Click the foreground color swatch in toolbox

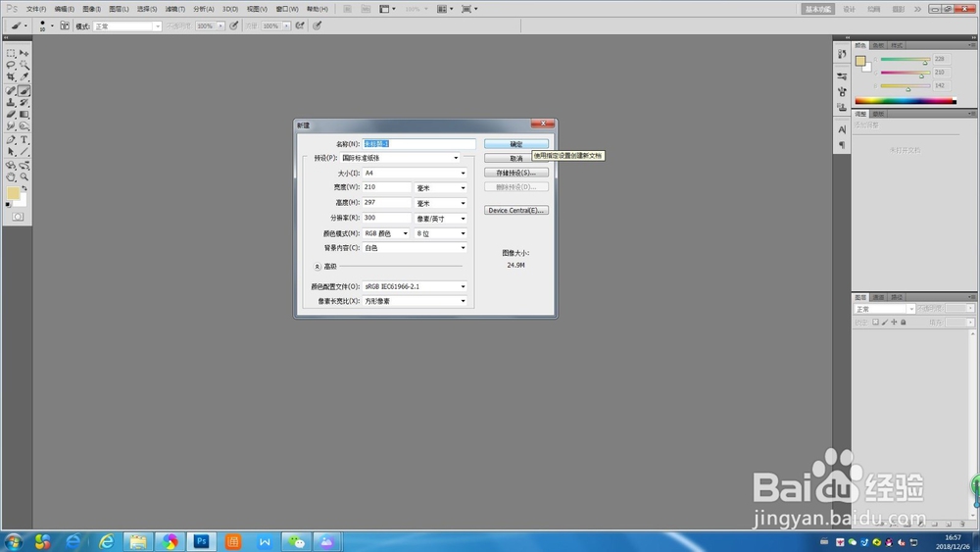[13, 193]
